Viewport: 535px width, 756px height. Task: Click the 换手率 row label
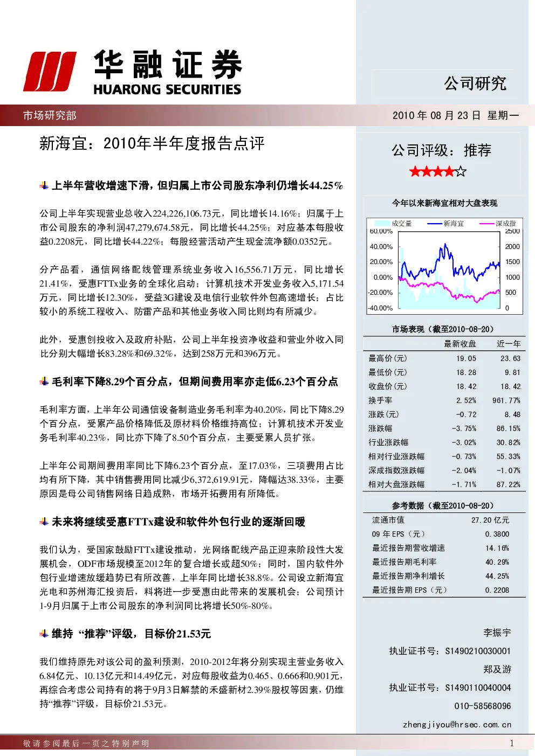(380, 400)
